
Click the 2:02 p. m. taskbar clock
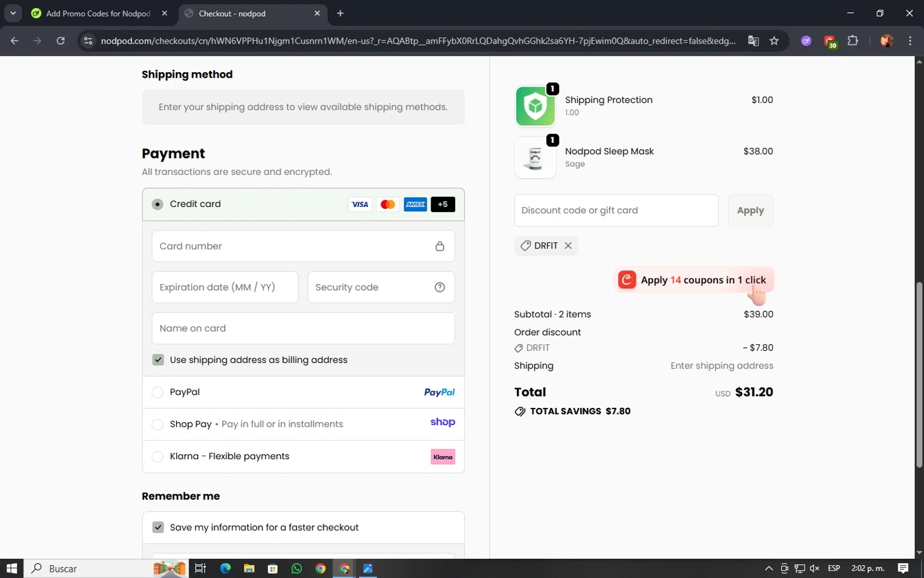click(x=867, y=568)
